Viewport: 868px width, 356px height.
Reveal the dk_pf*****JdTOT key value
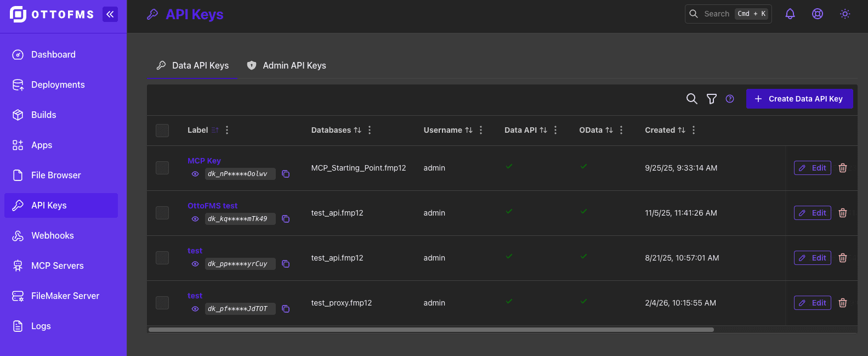[x=195, y=309]
